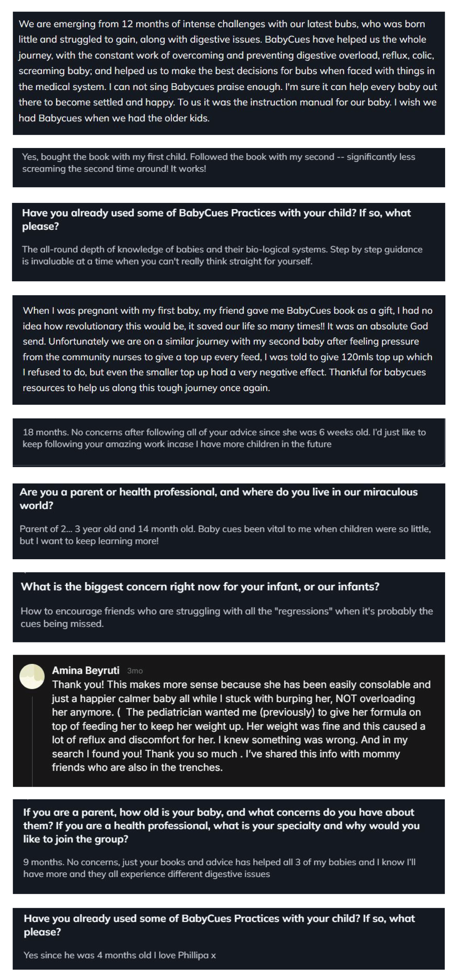This screenshot has width=455, height=980.
Task: Click the reply thread line beside Amina's comment
Action: [x=32, y=742]
